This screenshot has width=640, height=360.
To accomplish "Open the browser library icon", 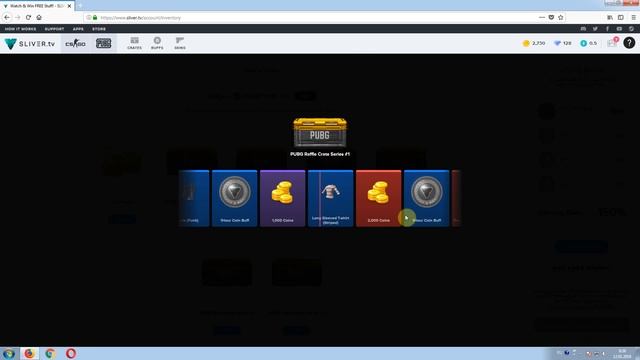I will pos(610,18).
